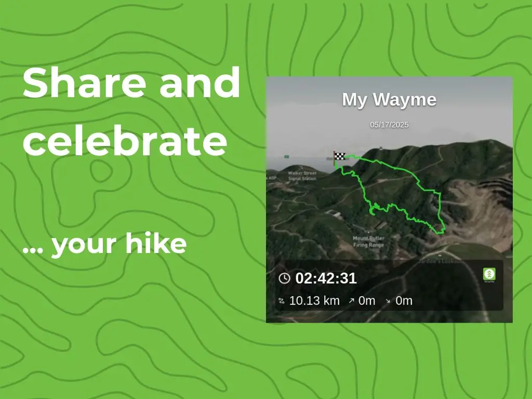Click the Walker Street Signal Station map label
This screenshot has width=532, height=399.
302,176
